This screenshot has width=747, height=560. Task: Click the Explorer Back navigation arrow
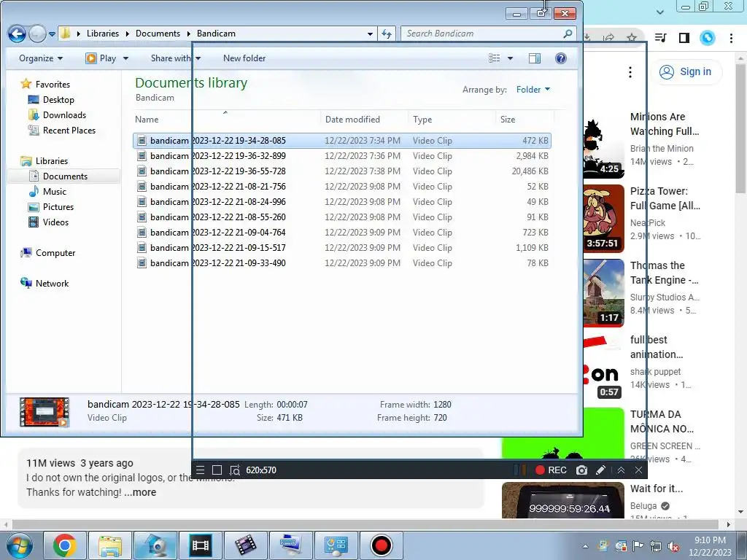(17, 34)
